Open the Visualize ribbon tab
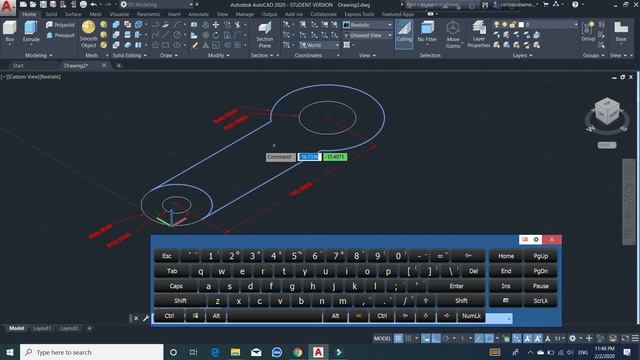The image size is (640, 360). coord(119,14)
